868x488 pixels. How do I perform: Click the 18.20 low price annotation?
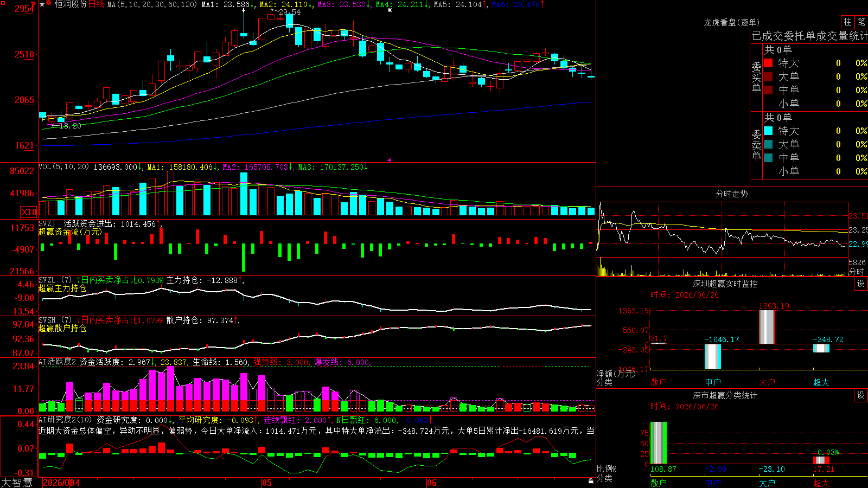click(70, 126)
